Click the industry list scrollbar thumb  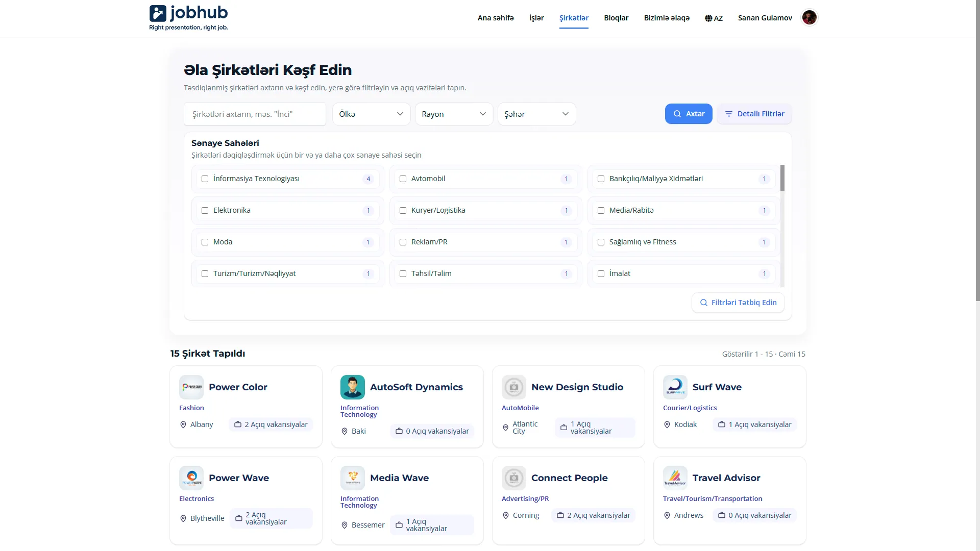[782, 178]
